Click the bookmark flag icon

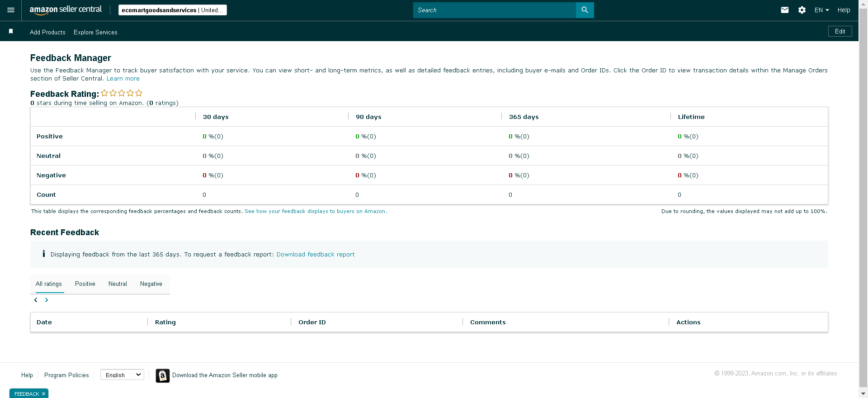[11, 31]
